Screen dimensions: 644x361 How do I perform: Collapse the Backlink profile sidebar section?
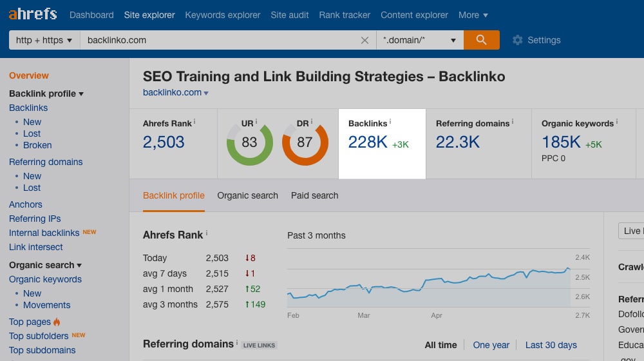coord(46,93)
